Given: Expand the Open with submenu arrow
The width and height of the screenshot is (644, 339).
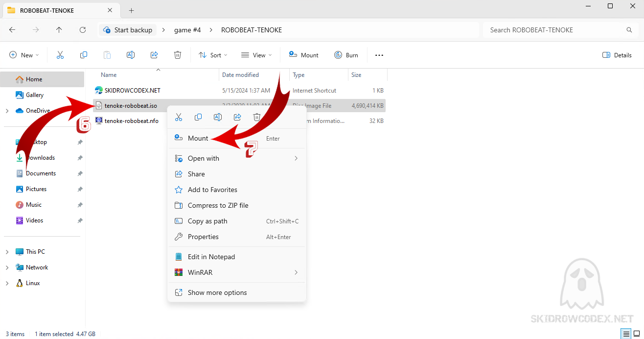Looking at the screenshot, I should (x=296, y=158).
